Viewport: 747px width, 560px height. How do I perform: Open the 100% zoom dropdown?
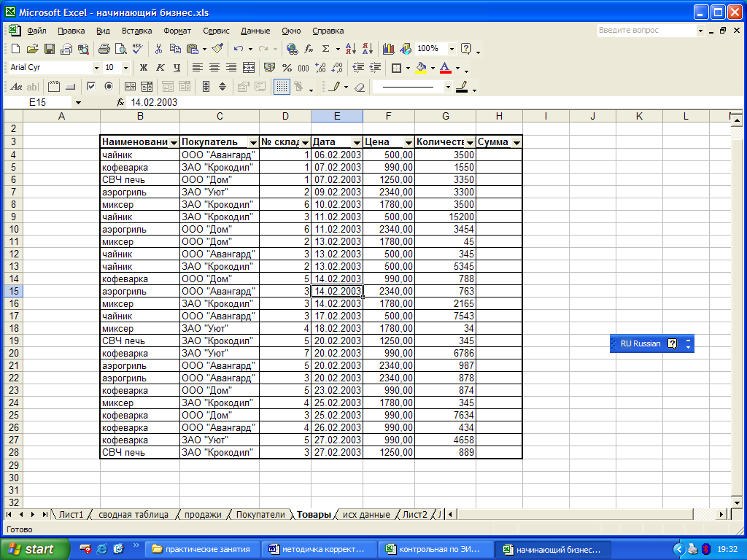[x=452, y=49]
